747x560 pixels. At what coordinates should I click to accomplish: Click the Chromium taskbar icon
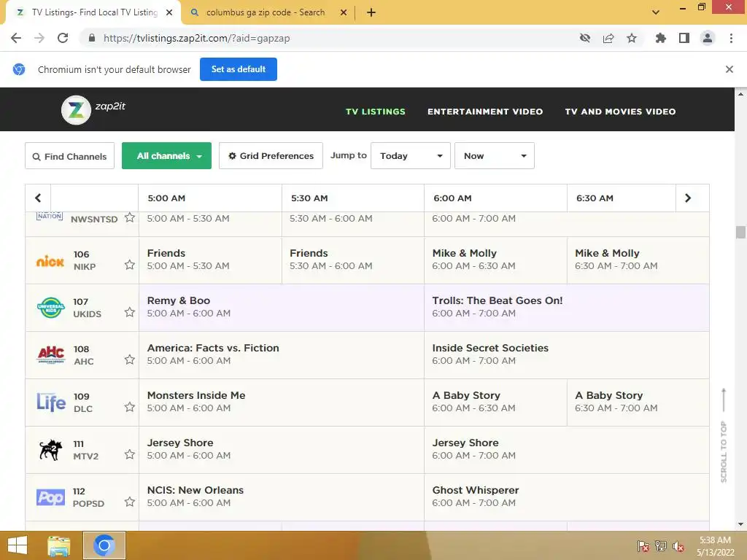pyautogui.click(x=104, y=545)
